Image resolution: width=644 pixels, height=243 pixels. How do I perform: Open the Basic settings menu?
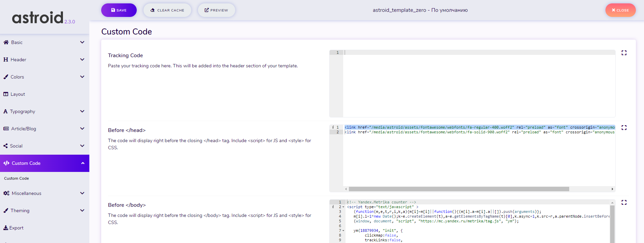coord(45,42)
